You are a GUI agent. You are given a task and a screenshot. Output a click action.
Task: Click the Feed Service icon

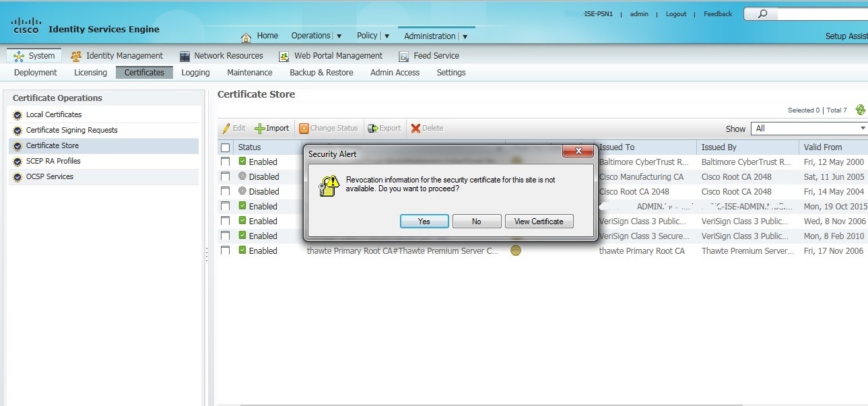(404, 56)
